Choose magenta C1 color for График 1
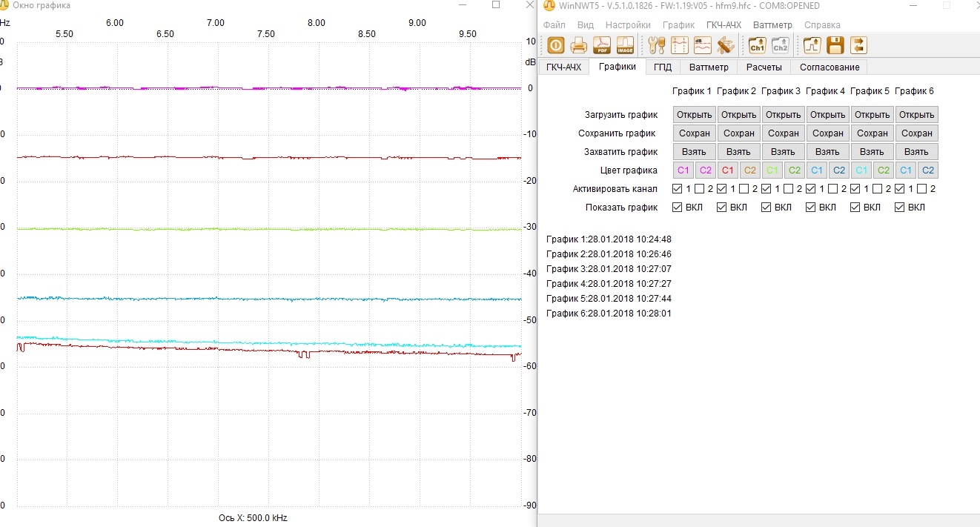980x527 pixels. 683,170
